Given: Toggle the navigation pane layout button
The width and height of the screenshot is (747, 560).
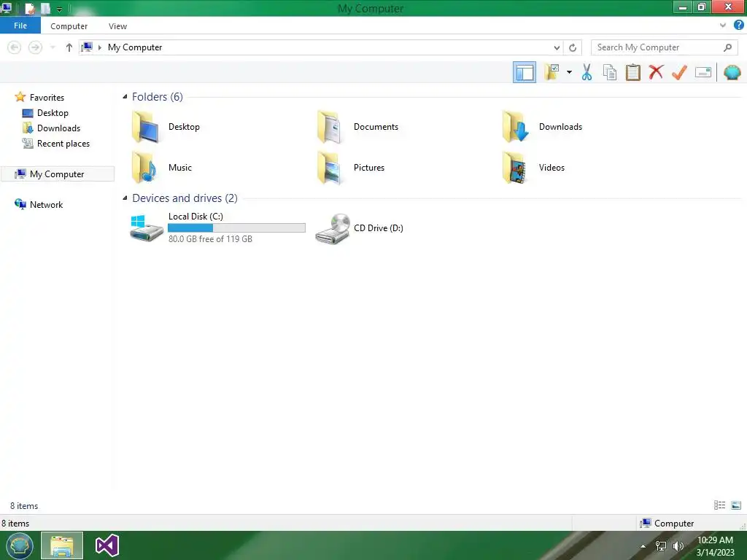Looking at the screenshot, I should (x=524, y=72).
